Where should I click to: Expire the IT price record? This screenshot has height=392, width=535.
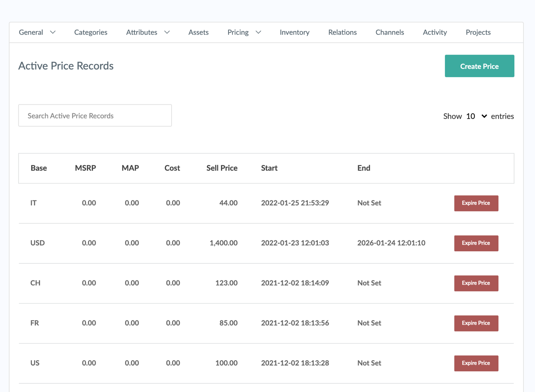point(476,203)
